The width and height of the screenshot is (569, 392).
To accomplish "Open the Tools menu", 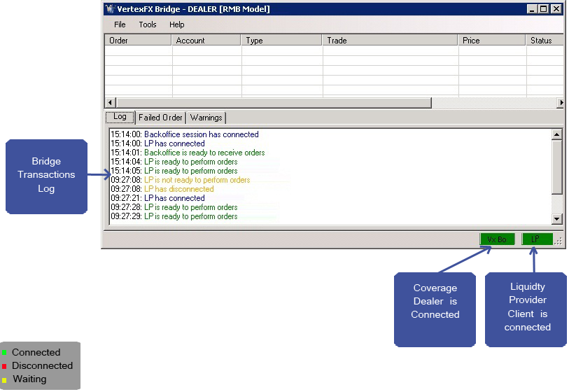I will [148, 24].
